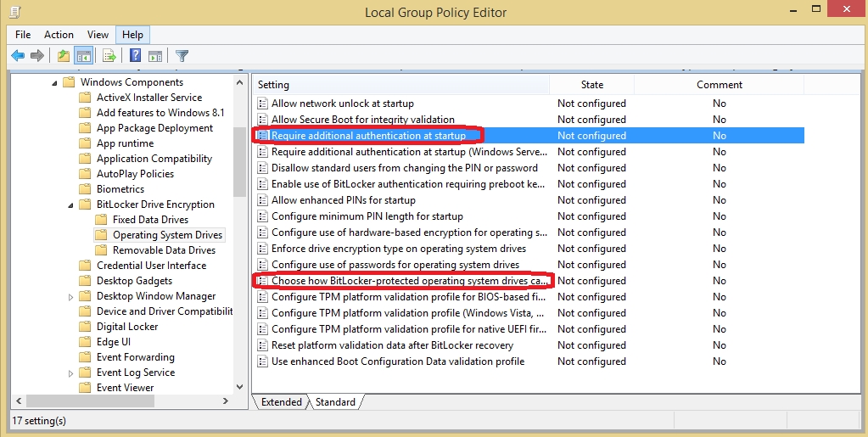Viewport: 868px width, 437px height.
Task: Select Device and Driver Compatibility item
Action: [x=165, y=311]
